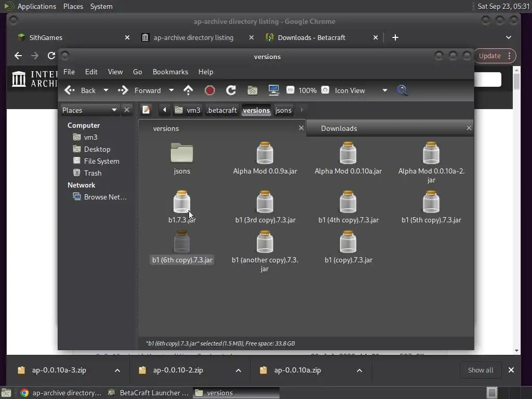Zoom in with the plus icon
The image size is (532, 399).
325,90
